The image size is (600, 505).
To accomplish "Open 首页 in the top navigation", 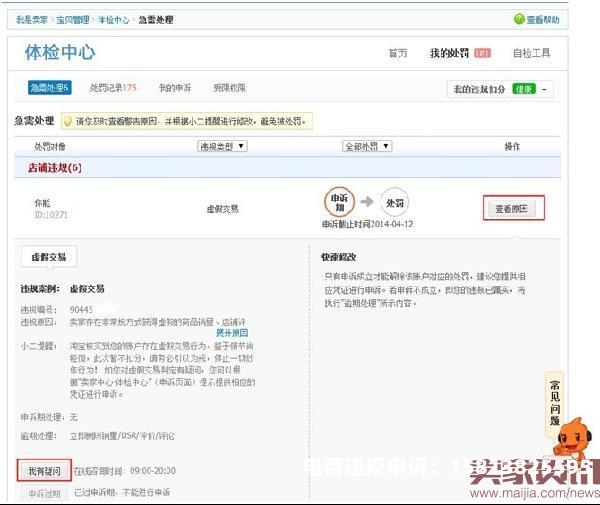I will [398, 53].
